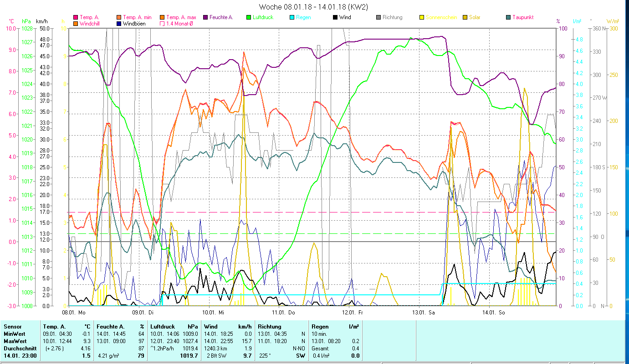Click the yellow Sonnenschein legend swatch
This screenshot has width=629, height=364.
(422, 17)
